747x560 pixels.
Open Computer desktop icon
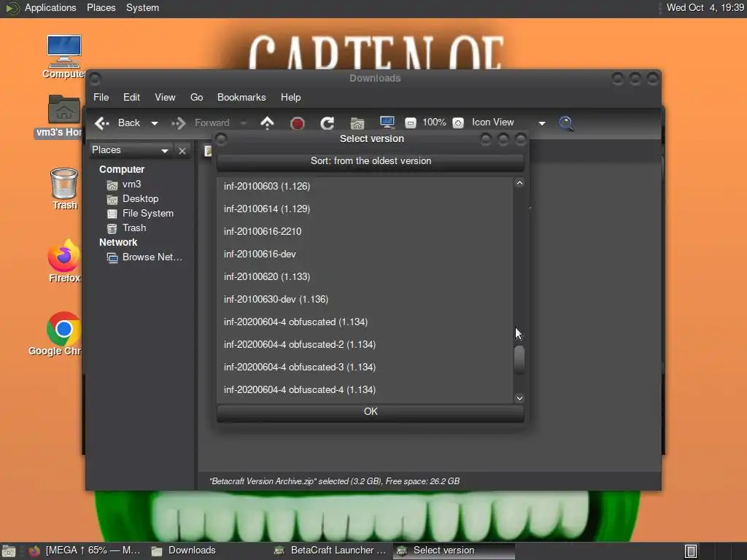coord(64,56)
